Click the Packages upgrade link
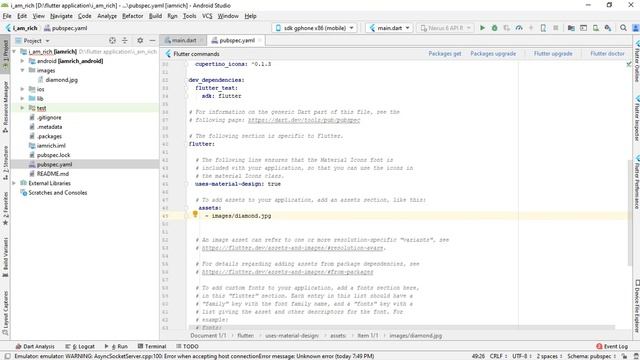 click(493, 53)
